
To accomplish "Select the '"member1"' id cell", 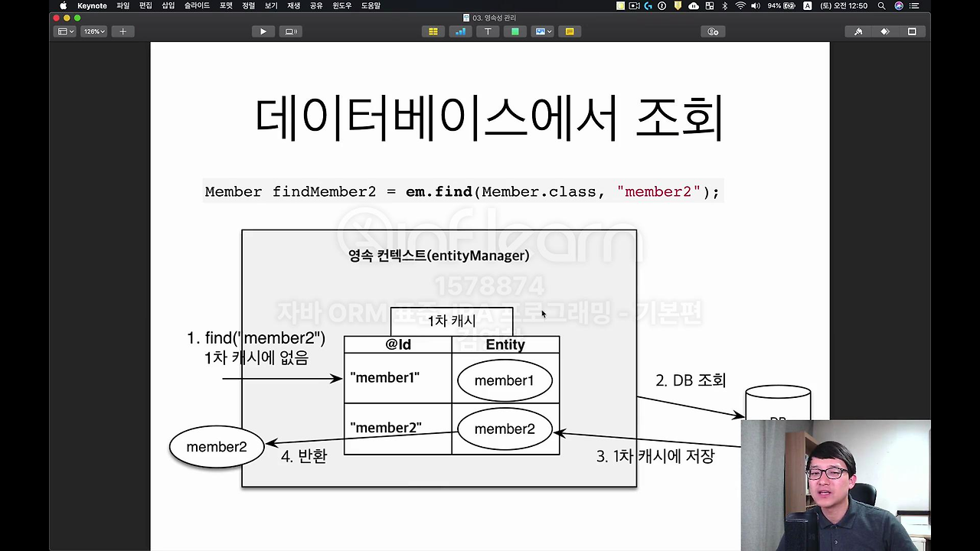I will coord(398,378).
